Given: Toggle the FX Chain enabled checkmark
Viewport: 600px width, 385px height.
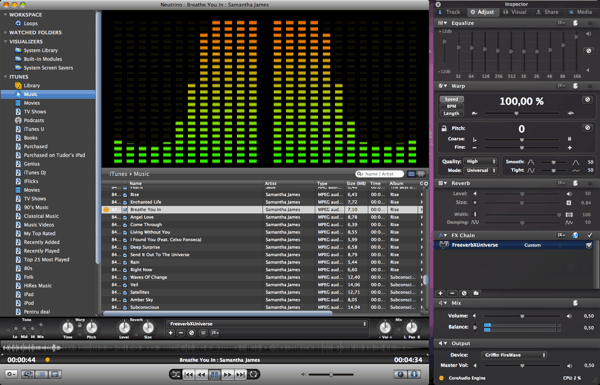Looking at the screenshot, I should 590,235.
